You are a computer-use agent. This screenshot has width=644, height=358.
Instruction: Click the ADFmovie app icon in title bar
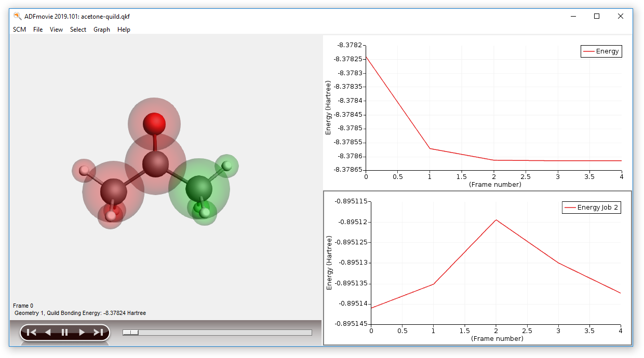click(17, 16)
